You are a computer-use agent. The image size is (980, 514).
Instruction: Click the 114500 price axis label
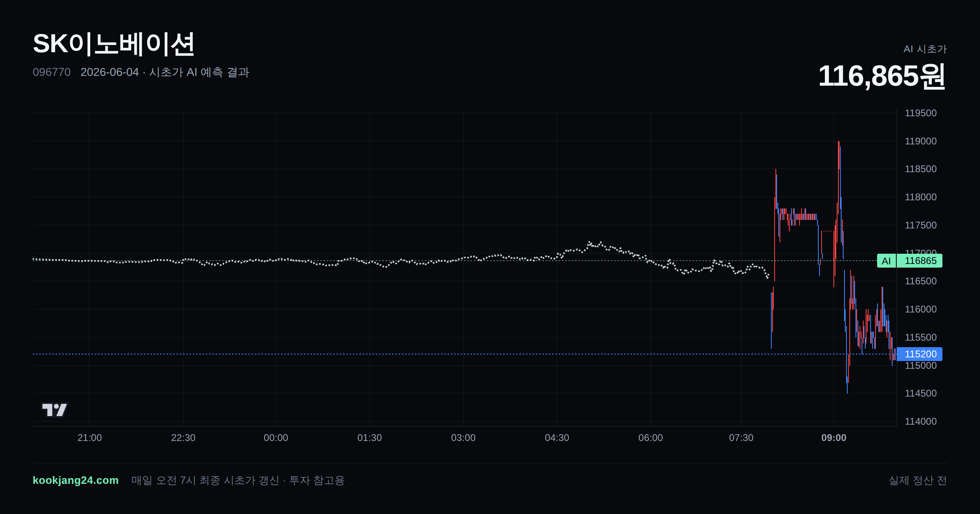[x=921, y=393]
